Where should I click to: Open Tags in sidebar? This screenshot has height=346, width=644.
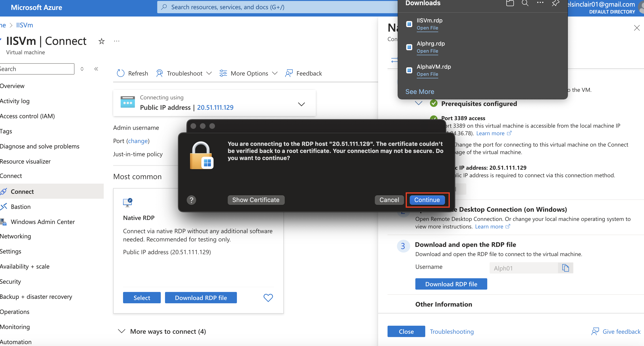coord(6,131)
